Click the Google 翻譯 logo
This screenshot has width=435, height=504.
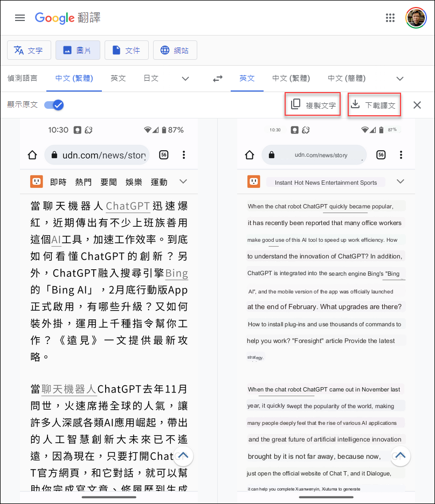(x=67, y=18)
